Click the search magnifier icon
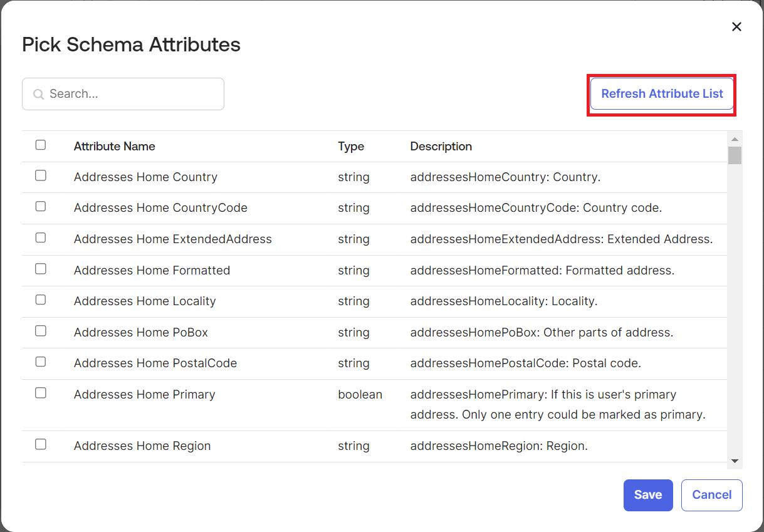The image size is (764, 532). click(38, 94)
